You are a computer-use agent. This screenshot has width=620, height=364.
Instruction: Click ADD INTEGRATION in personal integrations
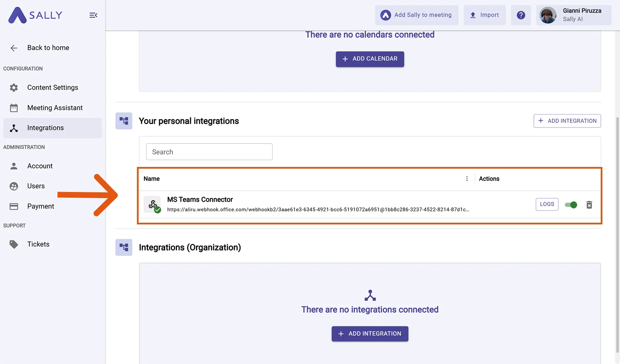click(x=567, y=121)
